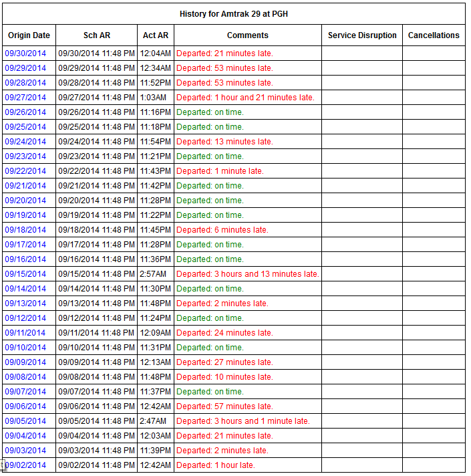
Task: Click the 'Act AR' column header
Action: [156, 35]
